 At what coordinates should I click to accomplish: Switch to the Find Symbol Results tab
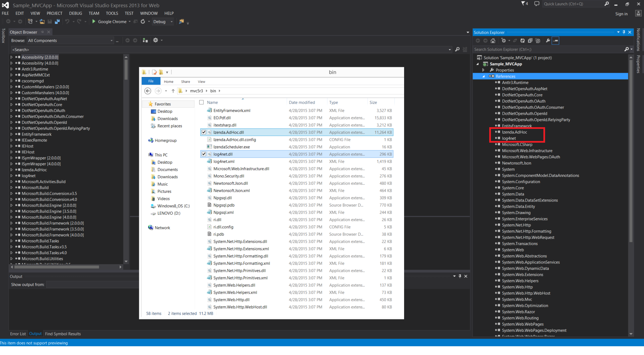point(63,334)
